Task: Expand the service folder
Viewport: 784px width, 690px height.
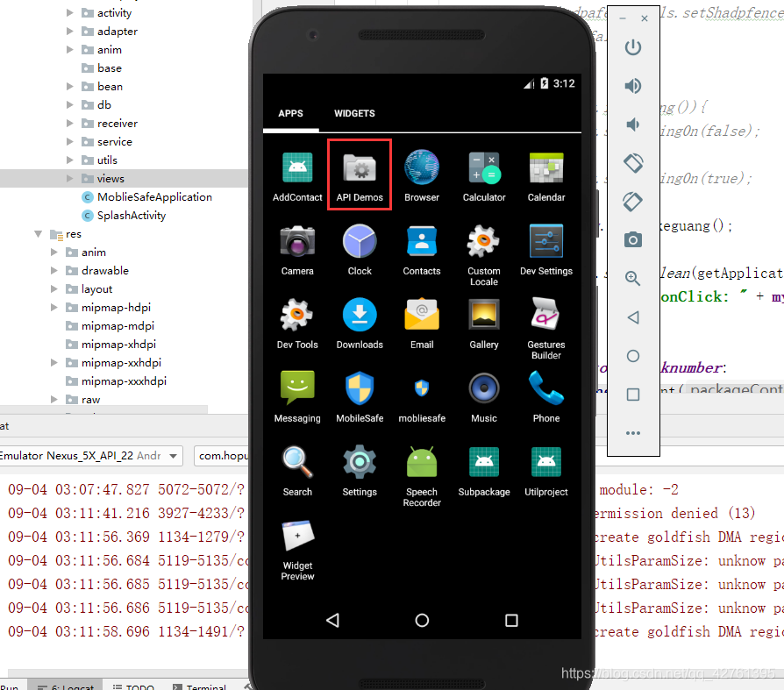Action: 70,142
